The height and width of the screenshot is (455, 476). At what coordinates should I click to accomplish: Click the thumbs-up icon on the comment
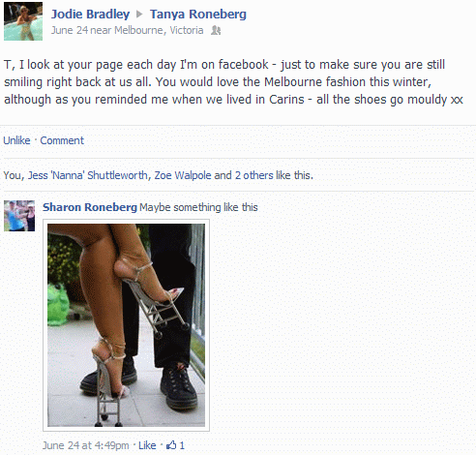click(x=171, y=445)
